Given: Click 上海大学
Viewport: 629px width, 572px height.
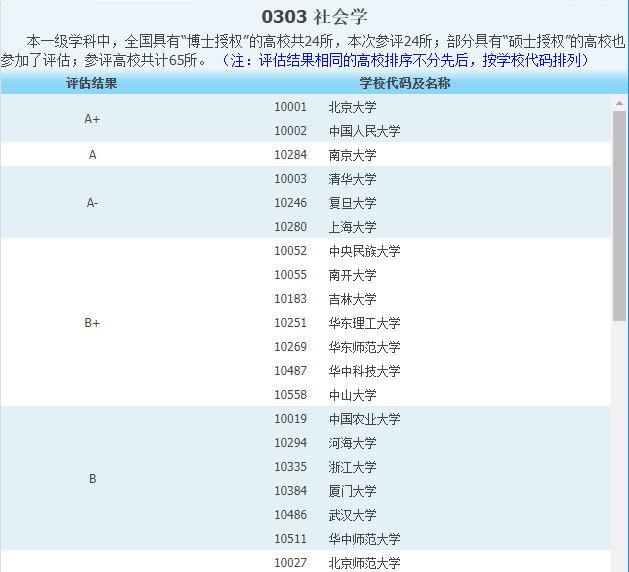Looking at the screenshot, I should (353, 227).
